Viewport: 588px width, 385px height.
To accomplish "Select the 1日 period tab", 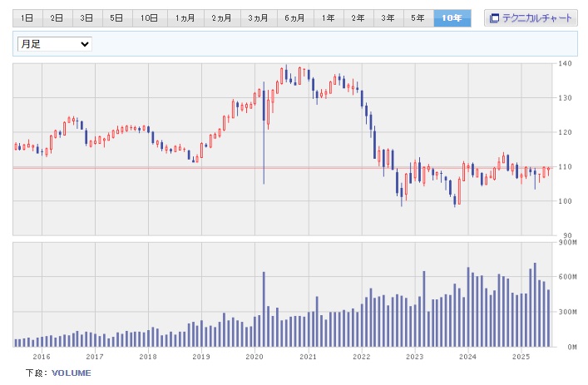I will pos(27,18).
